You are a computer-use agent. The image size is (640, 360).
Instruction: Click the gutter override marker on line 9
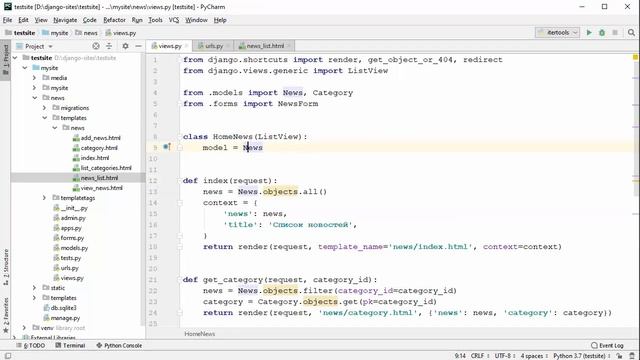coord(167,147)
